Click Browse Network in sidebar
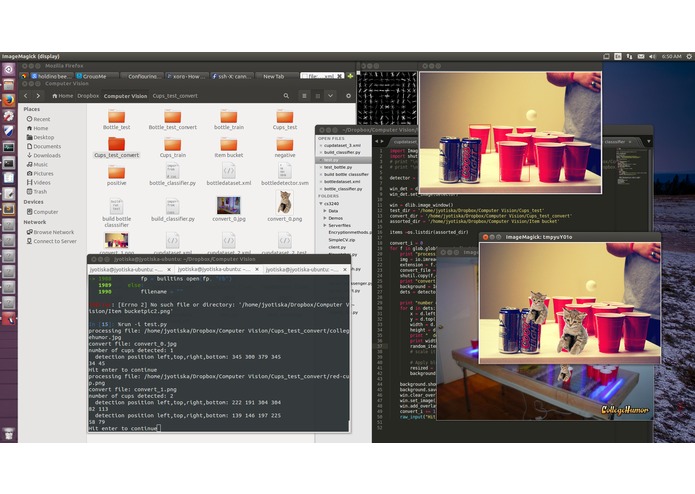Image resolution: width=695 pixels, height=494 pixels. pos(50,232)
